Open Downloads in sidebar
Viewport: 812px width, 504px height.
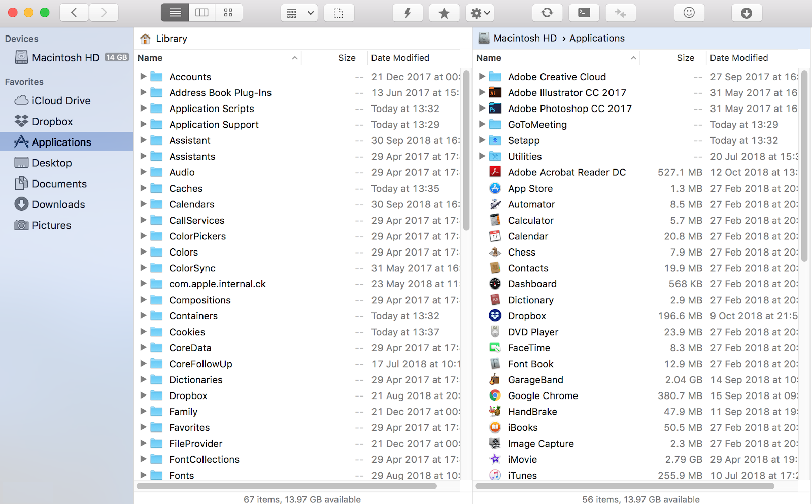point(66,205)
